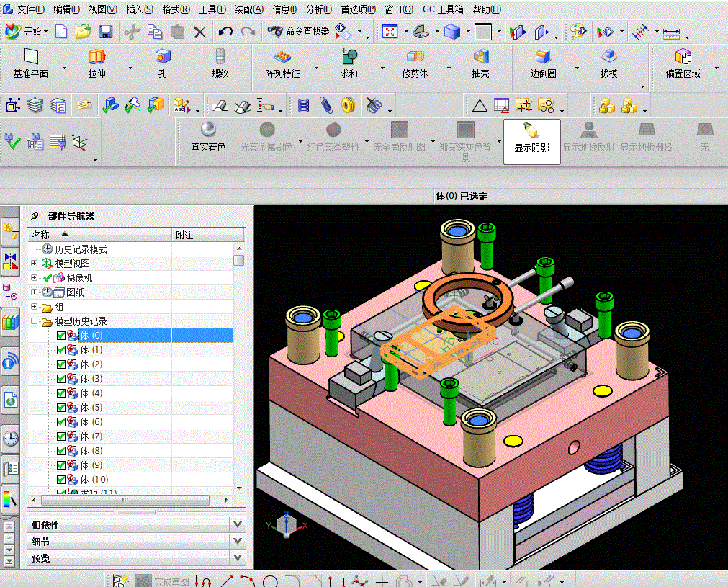The width and height of the screenshot is (728, 587).
Task: Open the History clock sidebar tab
Action: tap(10, 438)
